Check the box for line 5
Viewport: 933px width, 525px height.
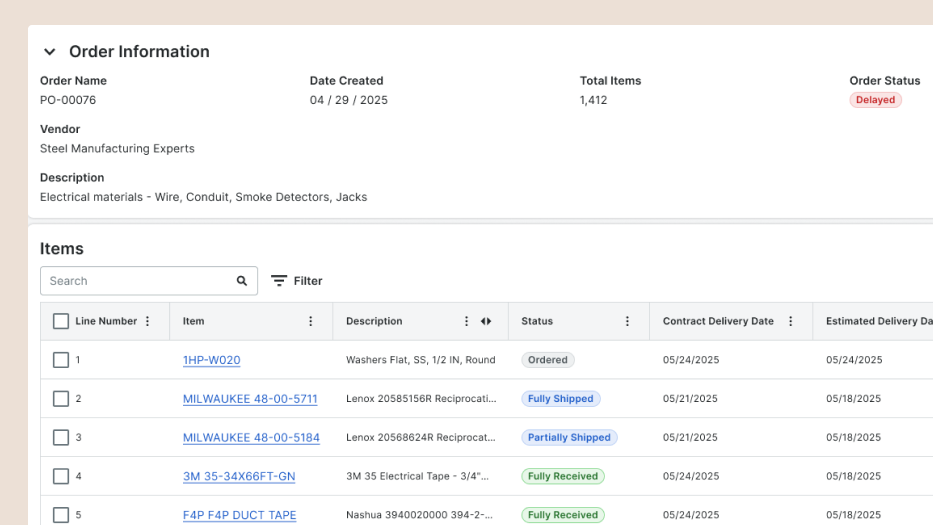point(61,515)
